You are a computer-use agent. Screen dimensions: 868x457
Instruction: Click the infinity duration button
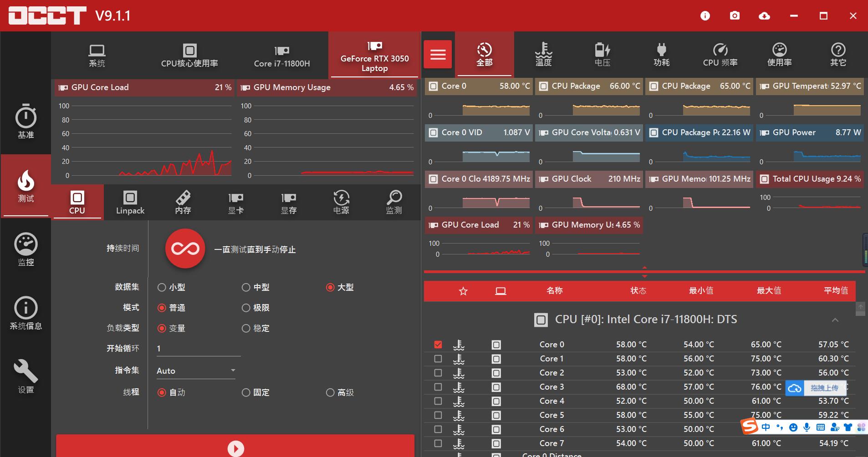tap(185, 249)
